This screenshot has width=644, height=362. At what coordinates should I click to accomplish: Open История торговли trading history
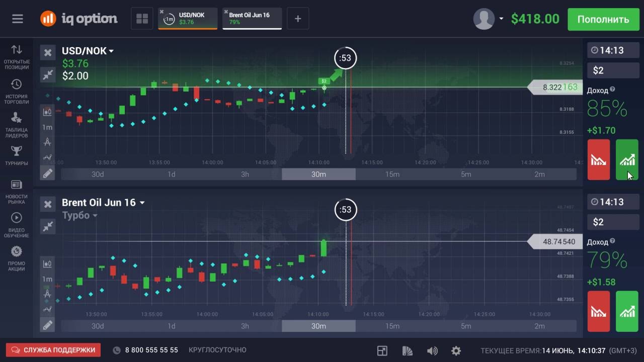pos(17,92)
